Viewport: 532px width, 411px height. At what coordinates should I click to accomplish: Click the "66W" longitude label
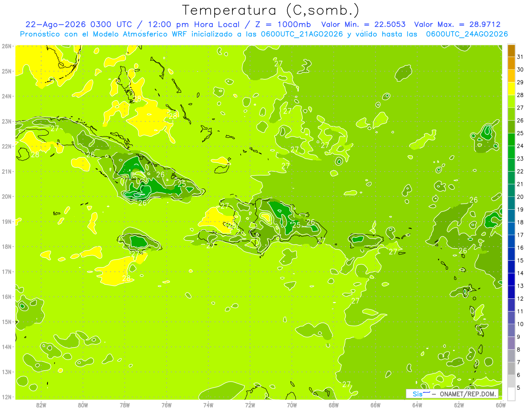point(376,405)
